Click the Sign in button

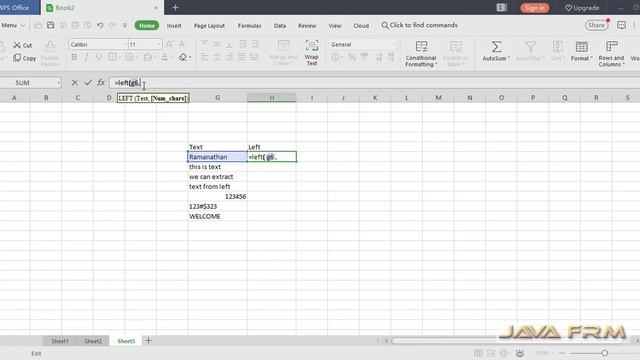[x=534, y=8]
